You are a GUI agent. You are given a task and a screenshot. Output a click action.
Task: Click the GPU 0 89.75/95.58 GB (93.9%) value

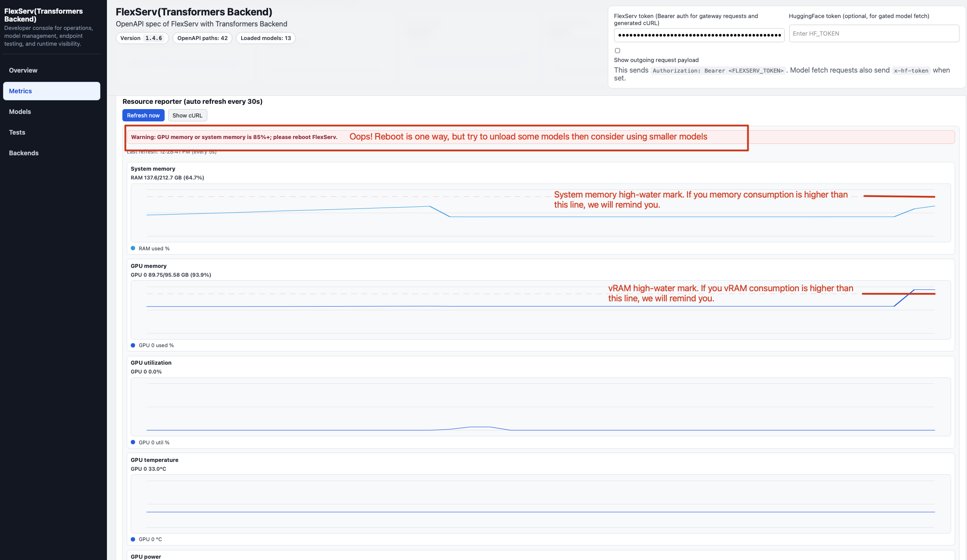point(171,275)
